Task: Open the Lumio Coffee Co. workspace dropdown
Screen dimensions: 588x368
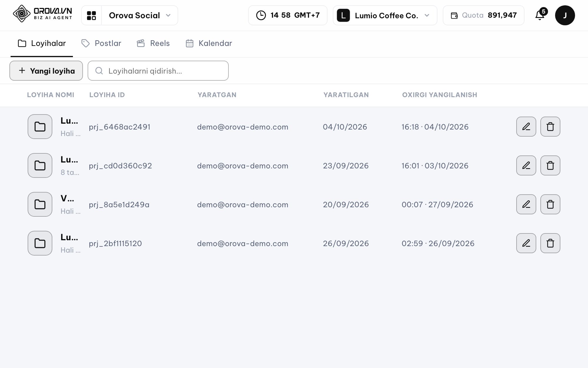Action: coord(385,15)
